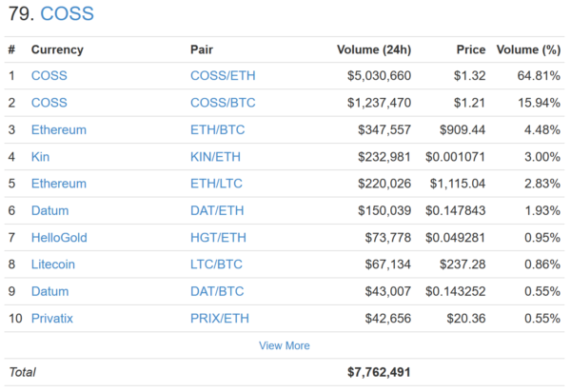Viewport: 571px width, 392px height.
Task: Select the $0.049281 price cell
Action: point(456,238)
